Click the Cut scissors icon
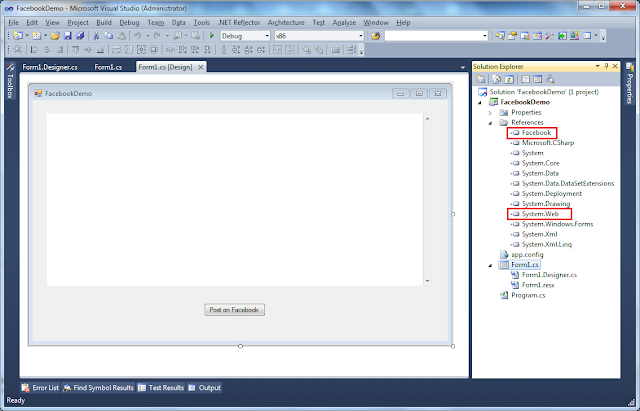Screen dimensions: 640x411 96,36
